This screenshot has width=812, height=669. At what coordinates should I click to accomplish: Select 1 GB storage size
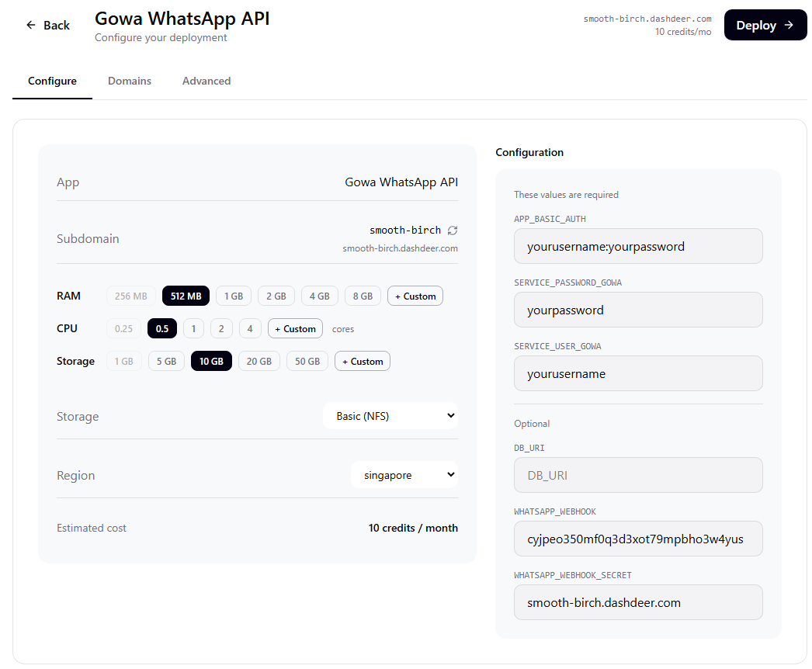point(124,362)
